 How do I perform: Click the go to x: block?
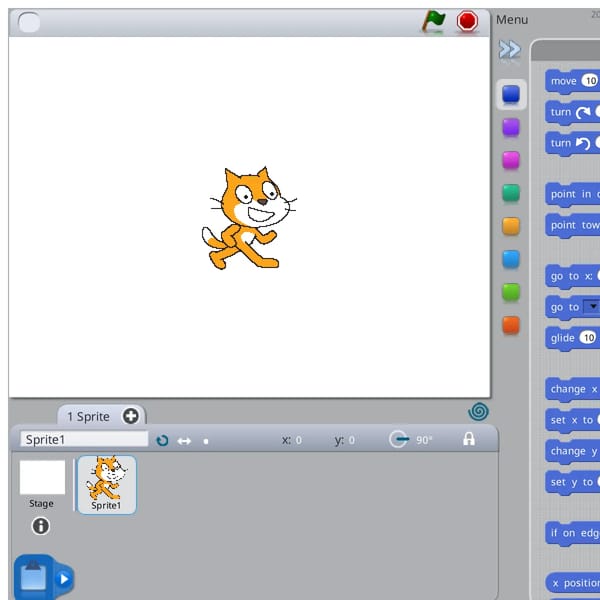click(x=572, y=276)
